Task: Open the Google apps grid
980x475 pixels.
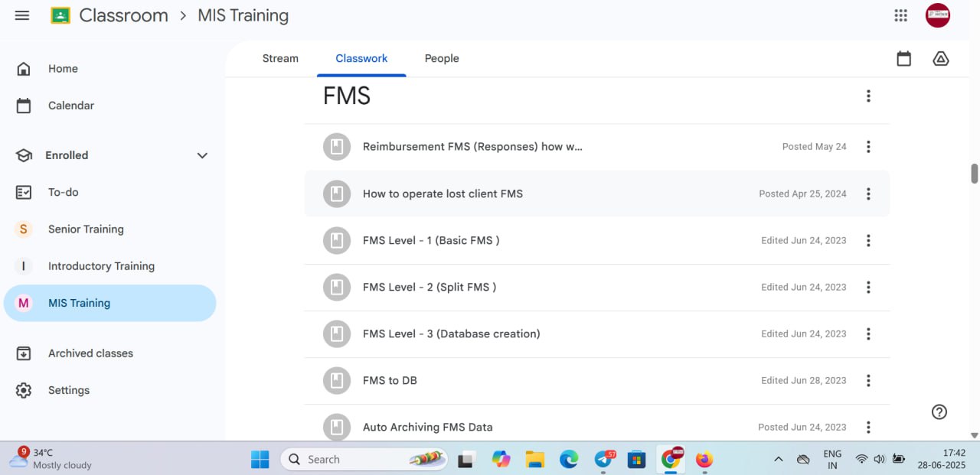Action: pos(901,15)
